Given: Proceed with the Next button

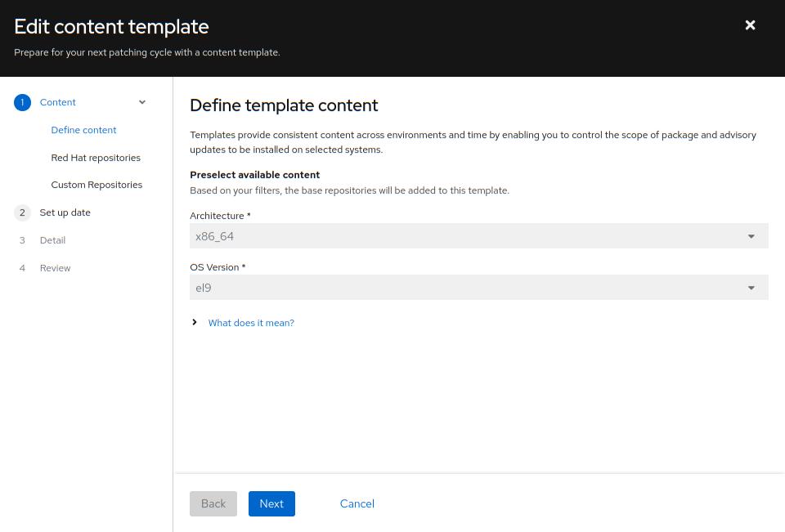Looking at the screenshot, I should coord(271,503).
